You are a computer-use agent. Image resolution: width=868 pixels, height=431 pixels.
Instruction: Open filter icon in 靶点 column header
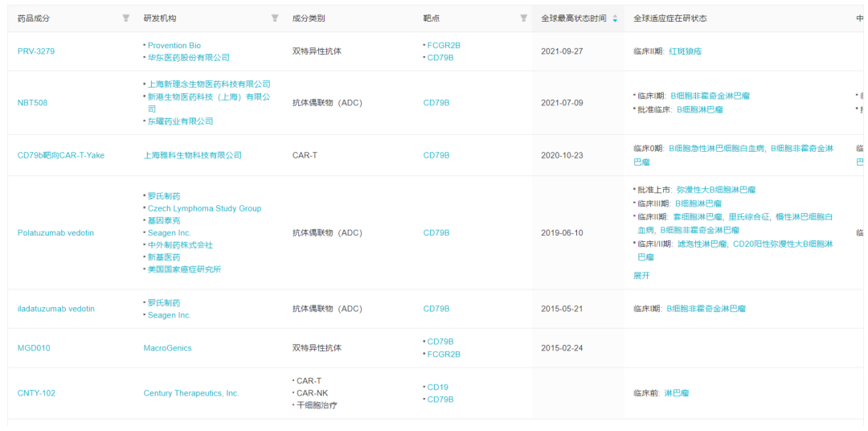(x=523, y=18)
